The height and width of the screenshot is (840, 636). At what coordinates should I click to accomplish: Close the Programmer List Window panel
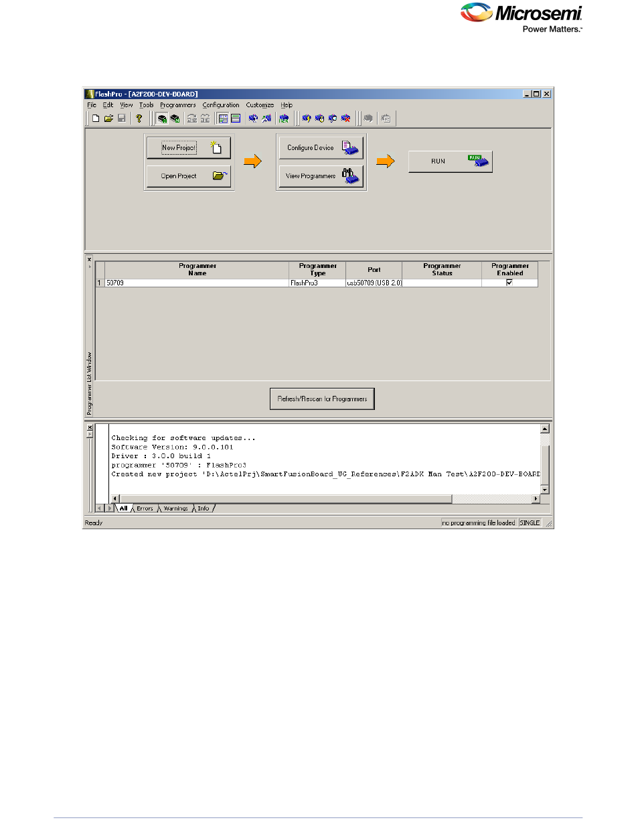(89, 259)
